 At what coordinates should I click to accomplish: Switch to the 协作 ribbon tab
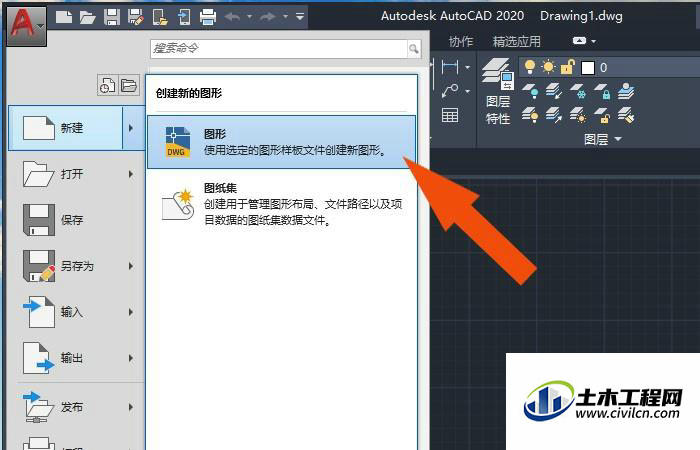(460, 42)
